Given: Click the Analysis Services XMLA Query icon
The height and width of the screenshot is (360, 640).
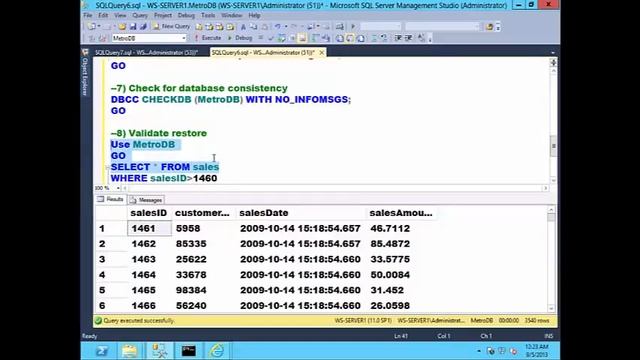Looking at the screenshot, I should click(x=230, y=27).
